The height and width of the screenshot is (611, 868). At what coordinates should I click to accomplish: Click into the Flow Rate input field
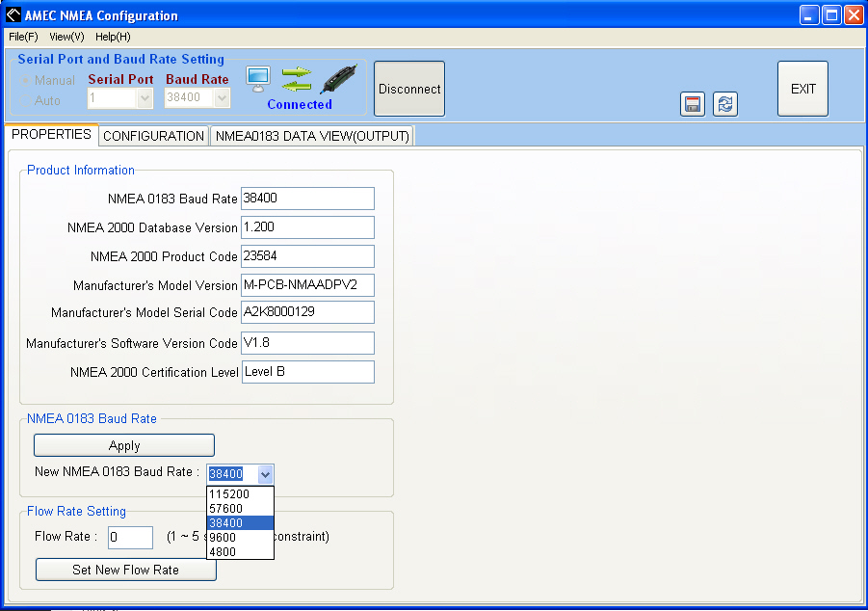130,537
